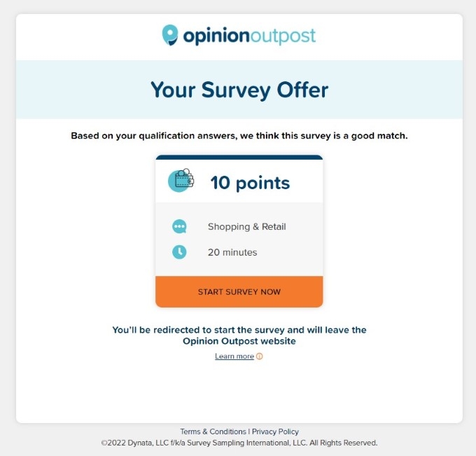Viewport: 476px width, 456px height.
Task: Click the clock duration icon
Action: click(179, 252)
